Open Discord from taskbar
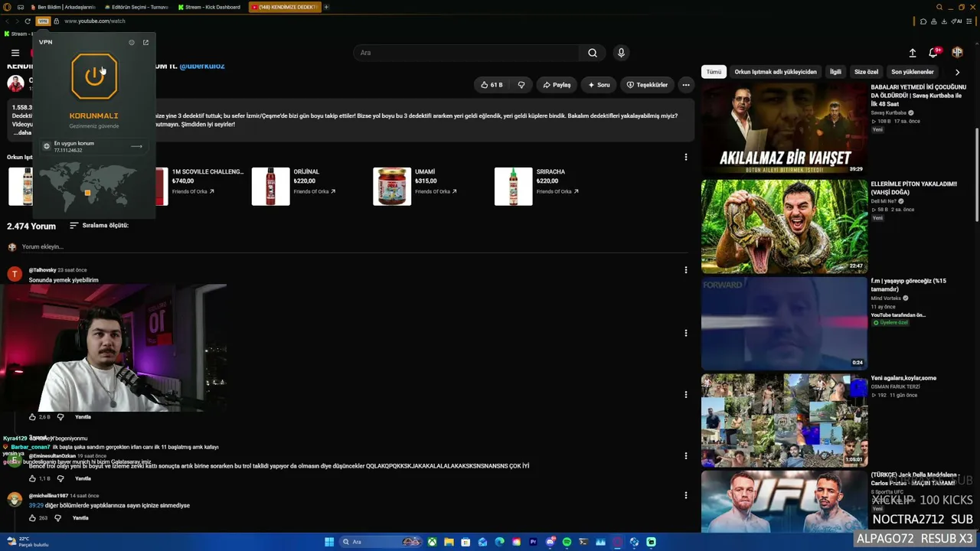The width and height of the screenshot is (980, 551). click(550, 542)
